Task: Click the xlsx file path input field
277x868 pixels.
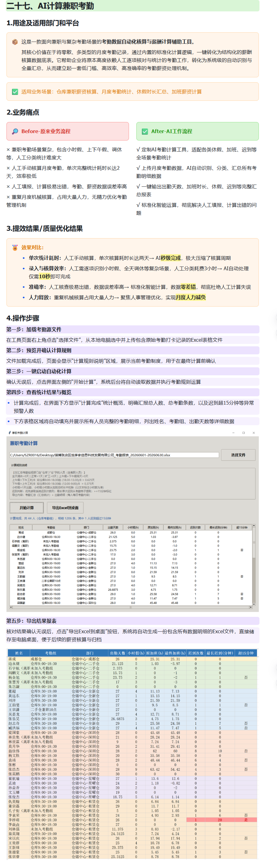Action: [114, 455]
